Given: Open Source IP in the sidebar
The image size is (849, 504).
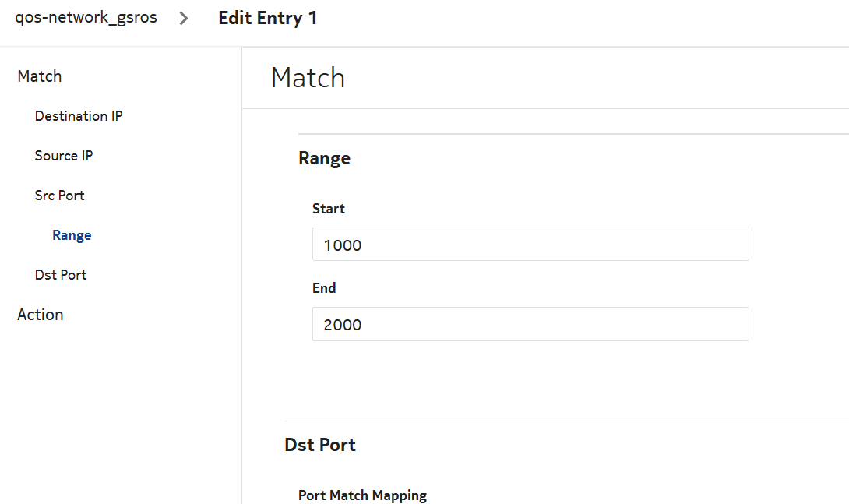Looking at the screenshot, I should tap(64, 156).
